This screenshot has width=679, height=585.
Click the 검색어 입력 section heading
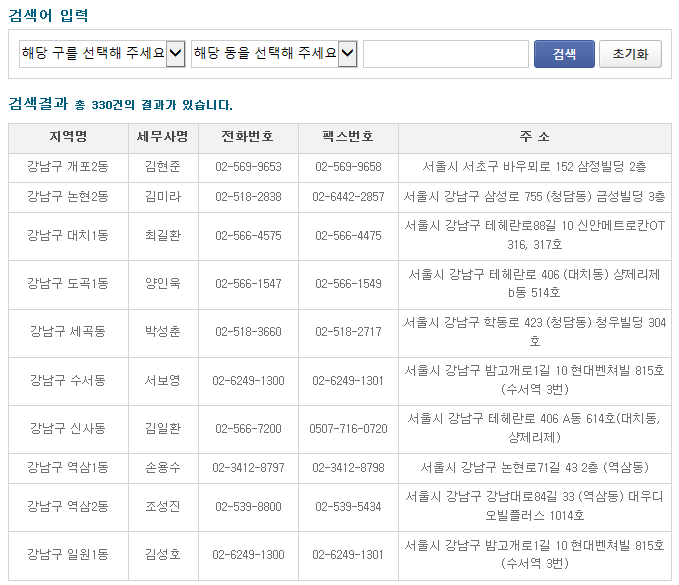(48, 15)
